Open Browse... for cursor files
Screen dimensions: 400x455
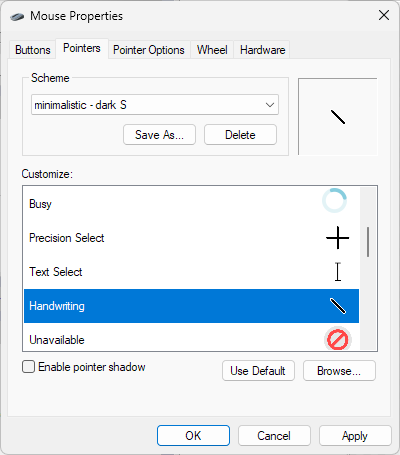tap(339, 370)
